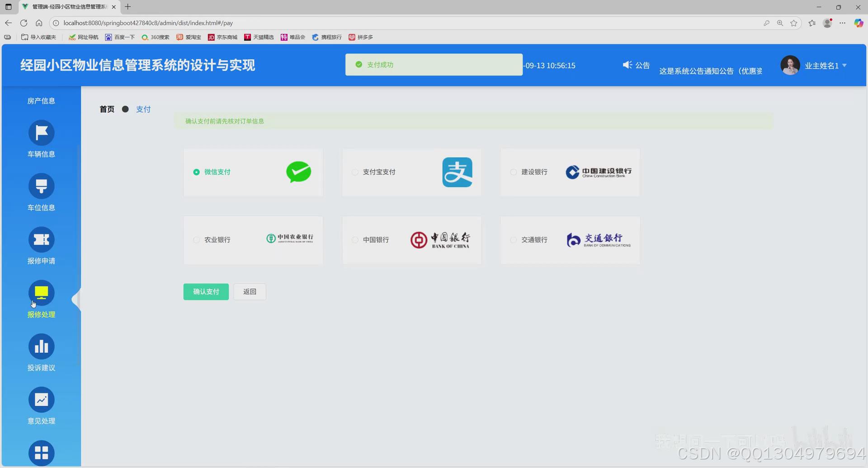Screen dimensions: 868x468
Task: Navigate to 首页 in the breadcrumb
Action: (107, 109)
